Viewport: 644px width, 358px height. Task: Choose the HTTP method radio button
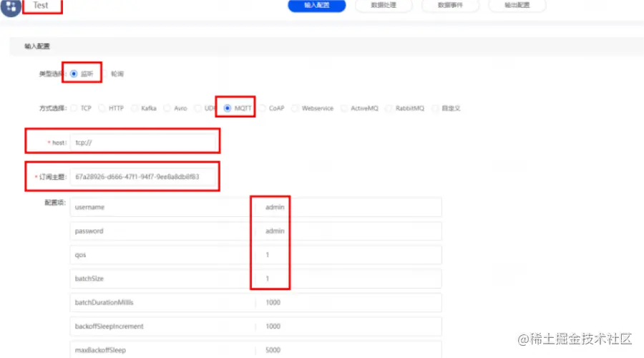tap(102, 108)
